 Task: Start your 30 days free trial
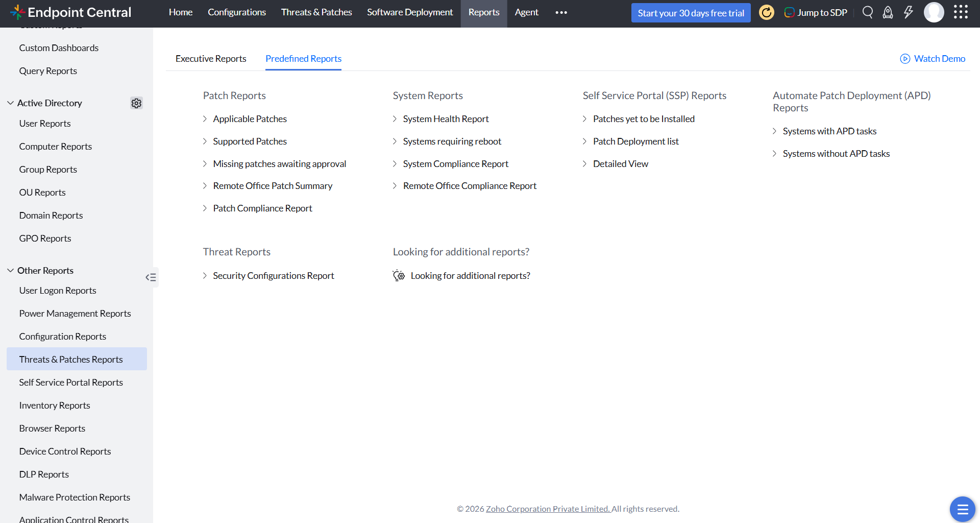[691, 13]
